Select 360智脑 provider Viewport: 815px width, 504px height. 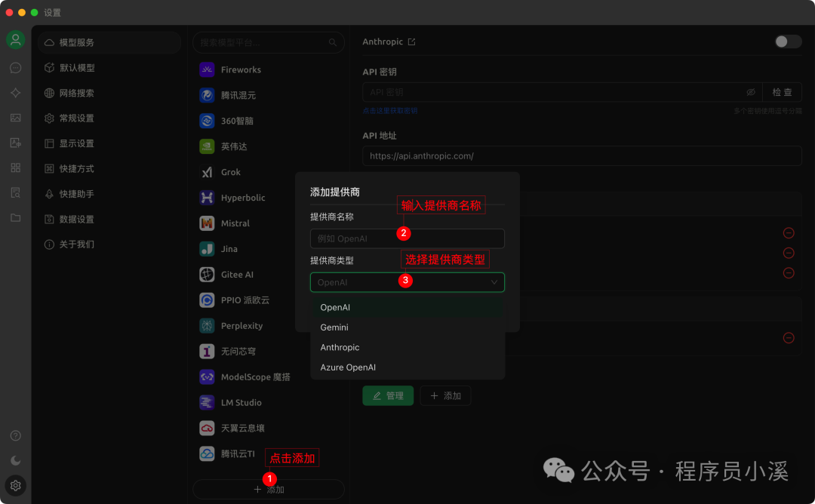pos(268,121)
